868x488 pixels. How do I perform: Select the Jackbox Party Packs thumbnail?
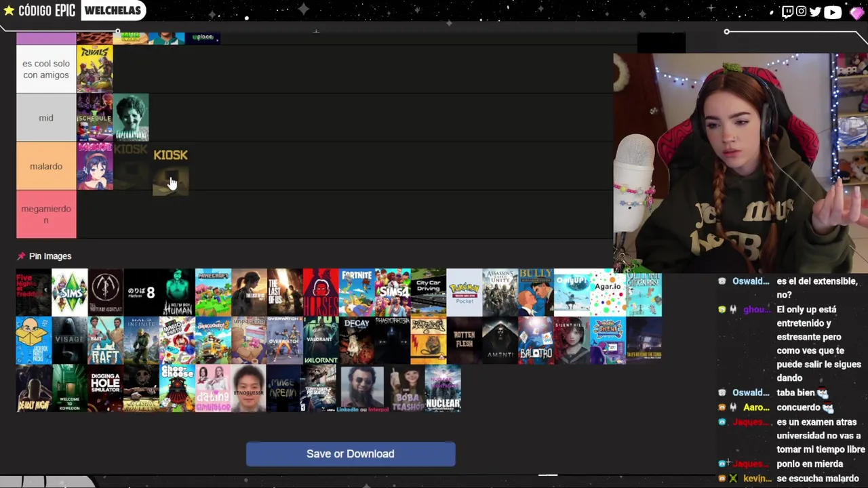[x=33, y=341]
